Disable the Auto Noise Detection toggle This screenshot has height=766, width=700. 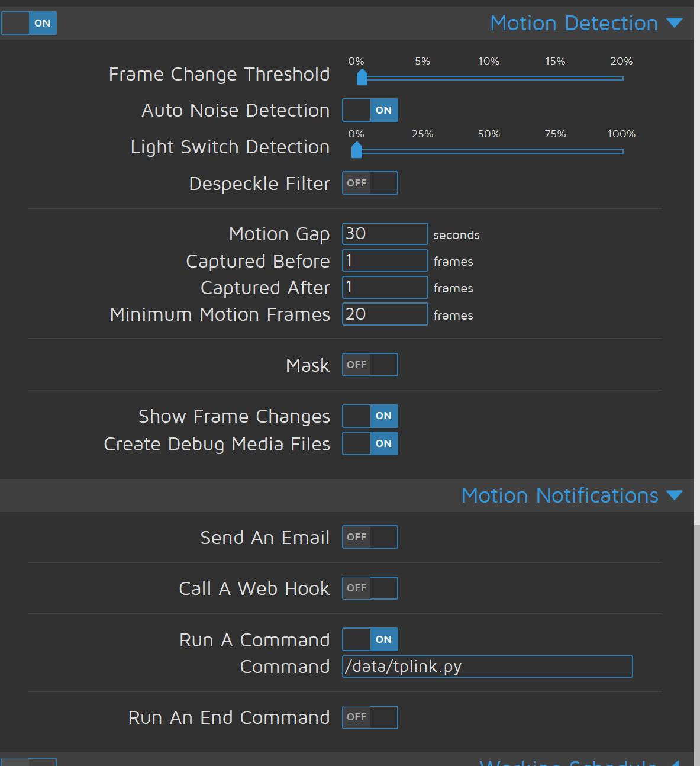[369, 110]
